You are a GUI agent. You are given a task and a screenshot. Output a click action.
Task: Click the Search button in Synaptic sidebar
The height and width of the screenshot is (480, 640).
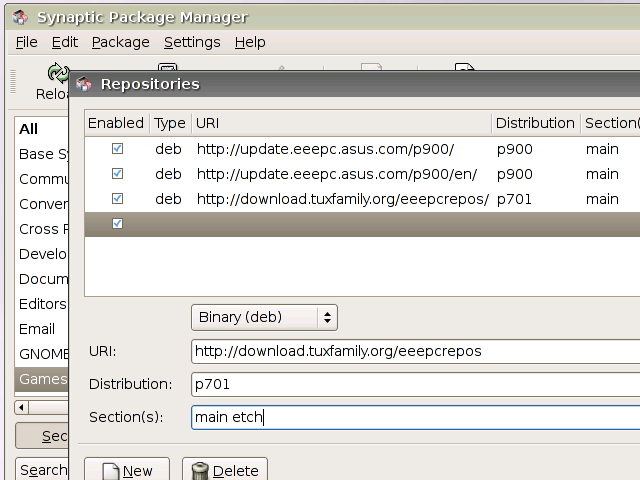pos(42,469)
